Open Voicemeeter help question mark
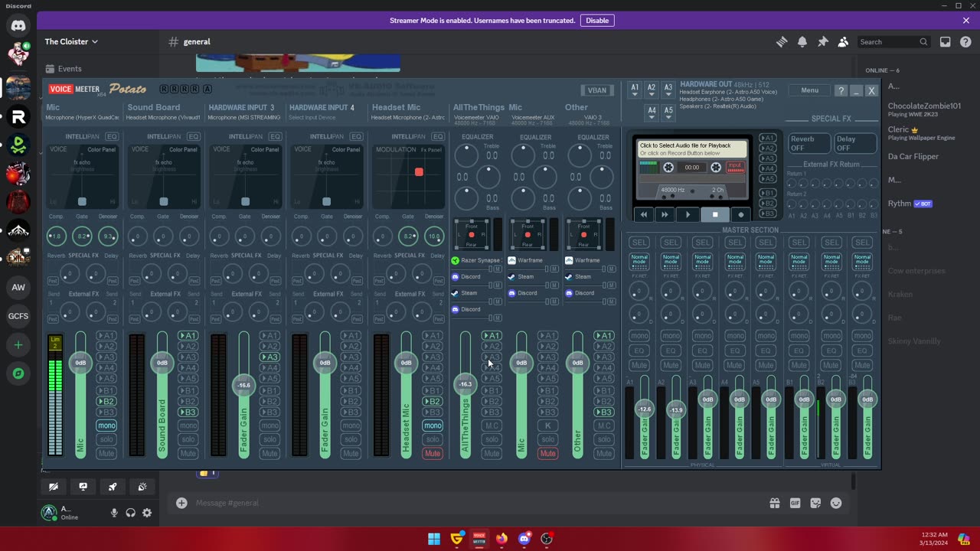The height and width of the screenshot is (551, 980). [x=841, y=91]
